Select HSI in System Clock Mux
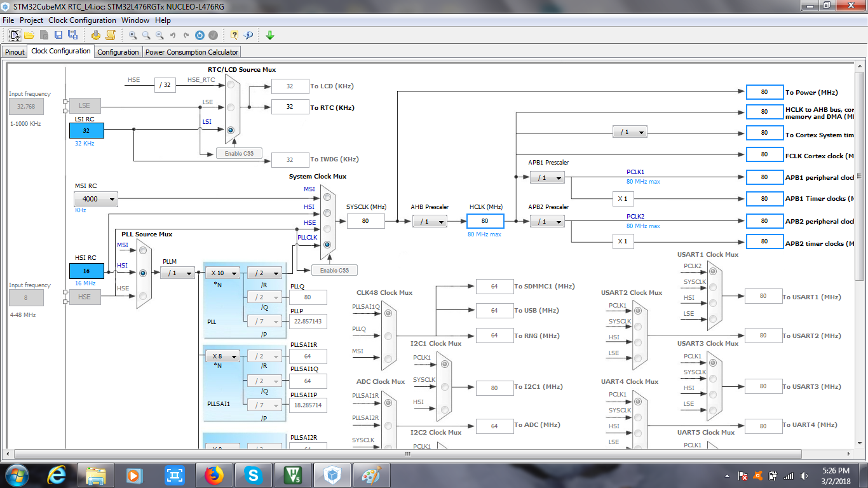The image size is (868, 488). (x=327, y=213)
